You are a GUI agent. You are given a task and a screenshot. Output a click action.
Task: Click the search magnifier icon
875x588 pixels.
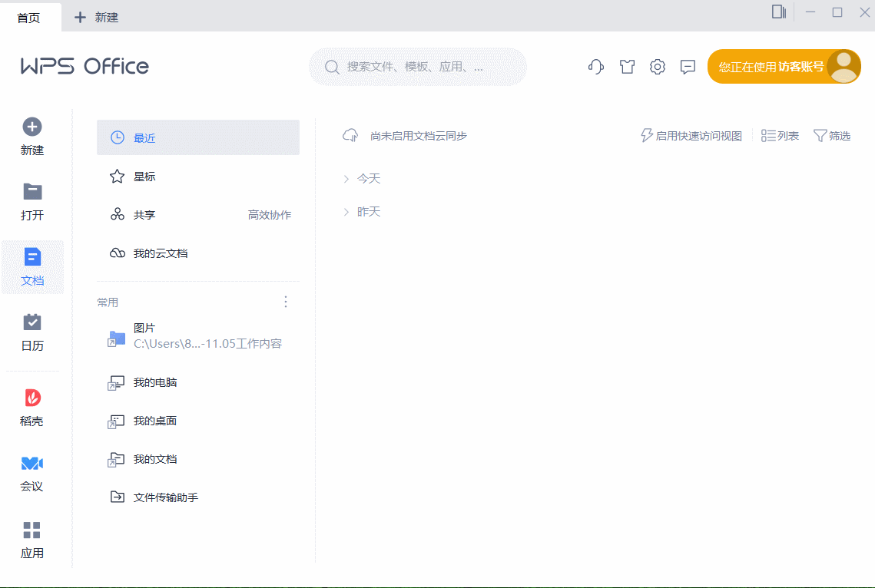[332, 68]
